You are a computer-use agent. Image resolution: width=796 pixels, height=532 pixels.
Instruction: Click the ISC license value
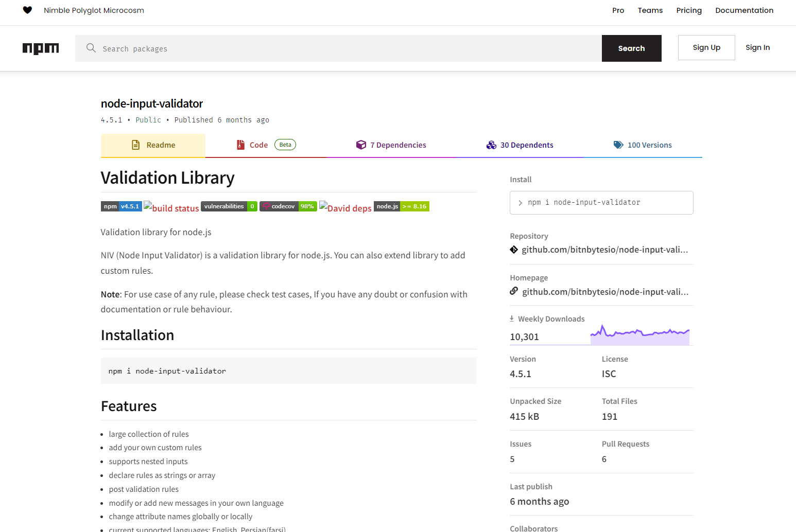pyautogui.click(x=609, y=374)
